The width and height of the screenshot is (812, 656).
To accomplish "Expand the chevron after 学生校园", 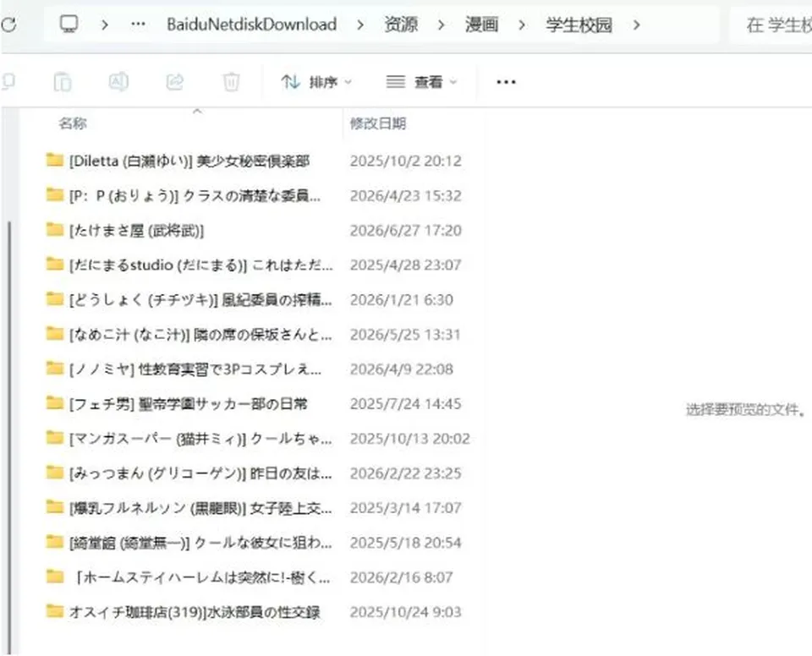I will [x=636, y=25].
